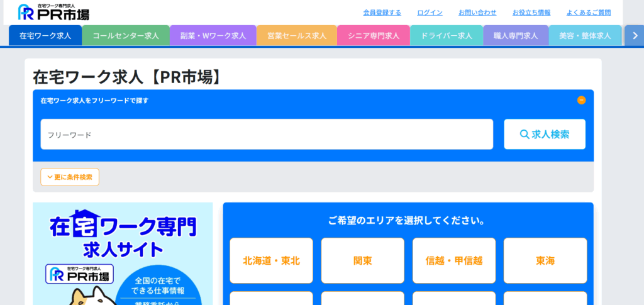Visit the お問い合わせ contact link
The width and height of the screenshot is (644, 305).
click(x=477, y=13)
